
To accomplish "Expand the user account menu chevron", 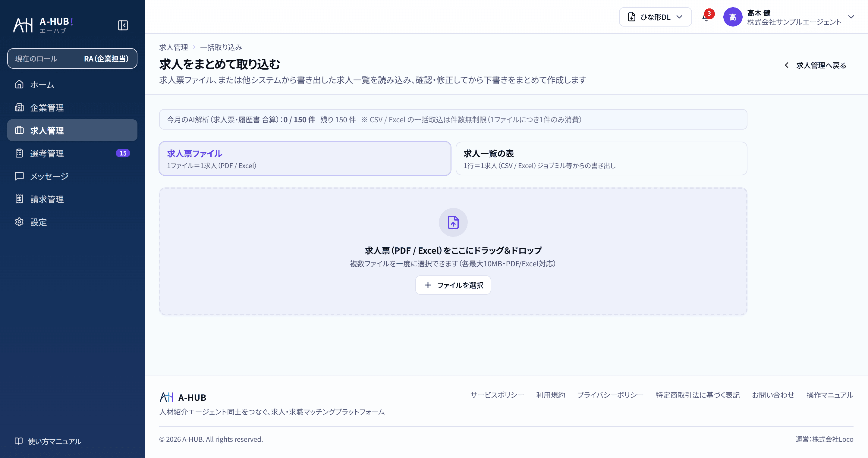I will (851, 17).
